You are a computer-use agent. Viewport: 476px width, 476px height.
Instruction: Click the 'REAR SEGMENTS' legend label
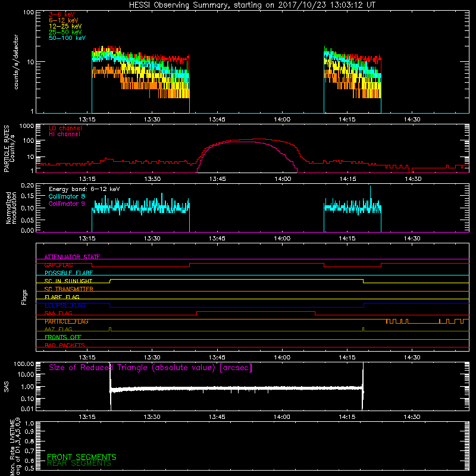point(79,464)
